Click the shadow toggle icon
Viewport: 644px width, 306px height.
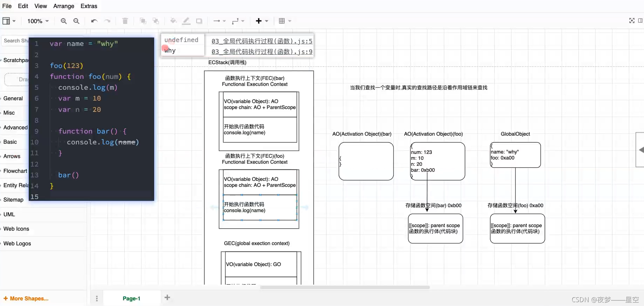click(x=199, y=21)
